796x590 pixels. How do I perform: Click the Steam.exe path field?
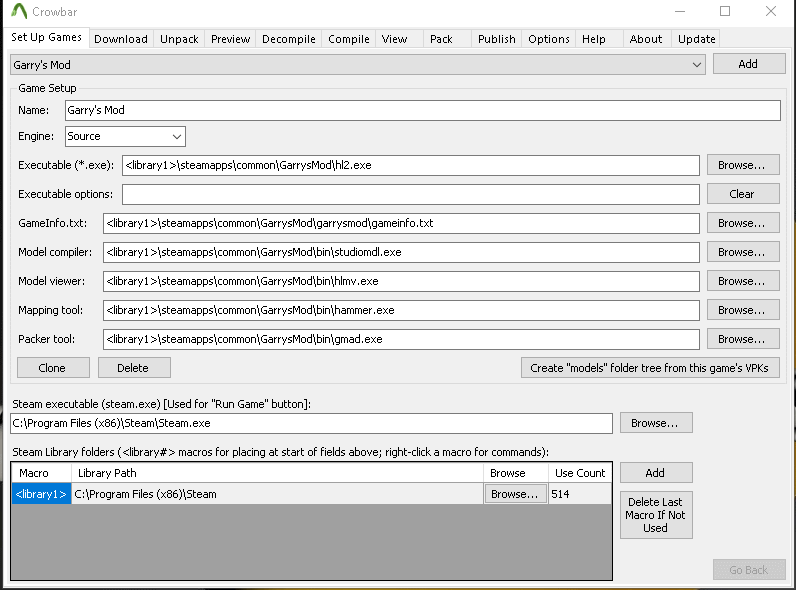coord(311,423)
